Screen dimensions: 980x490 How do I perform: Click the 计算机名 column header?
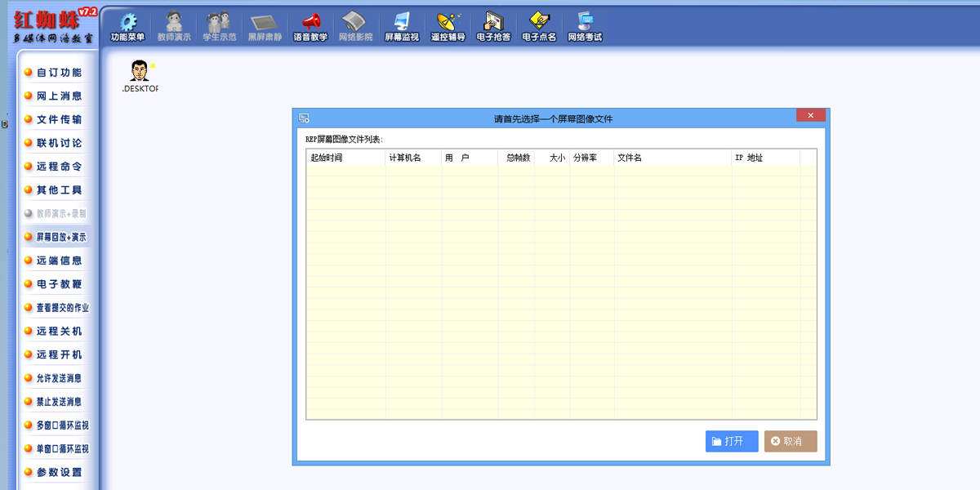pyautogui.click(x=412, y=158)
